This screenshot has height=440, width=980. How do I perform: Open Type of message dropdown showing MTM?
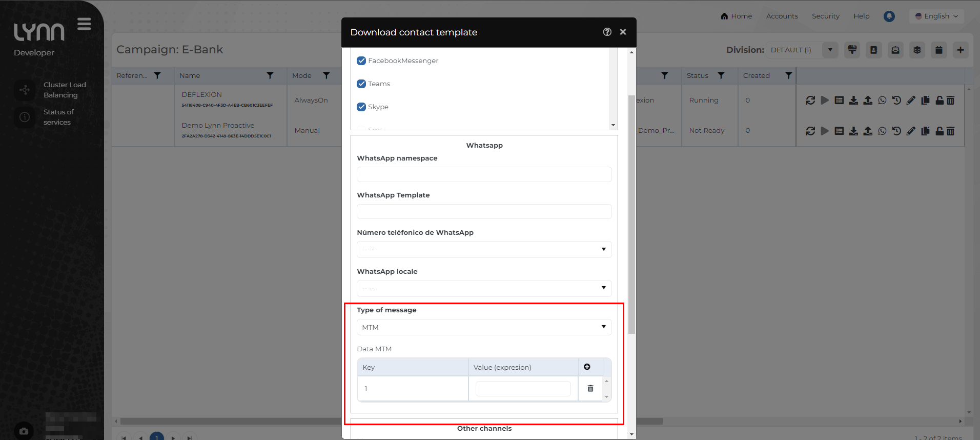[x=484, y=327]
